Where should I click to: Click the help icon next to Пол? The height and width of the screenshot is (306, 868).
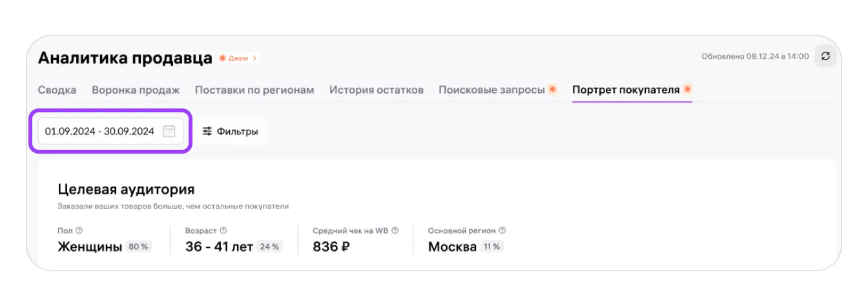coord(79,230)
